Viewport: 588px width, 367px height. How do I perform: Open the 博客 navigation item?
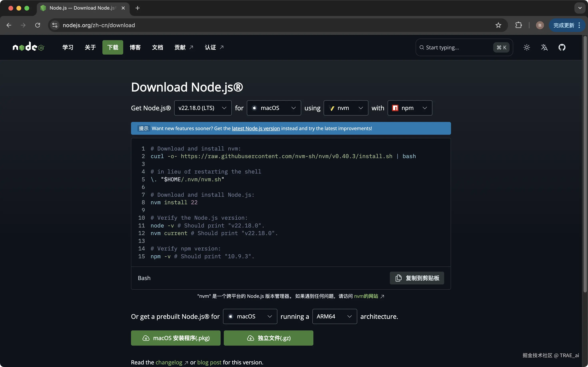135,47
